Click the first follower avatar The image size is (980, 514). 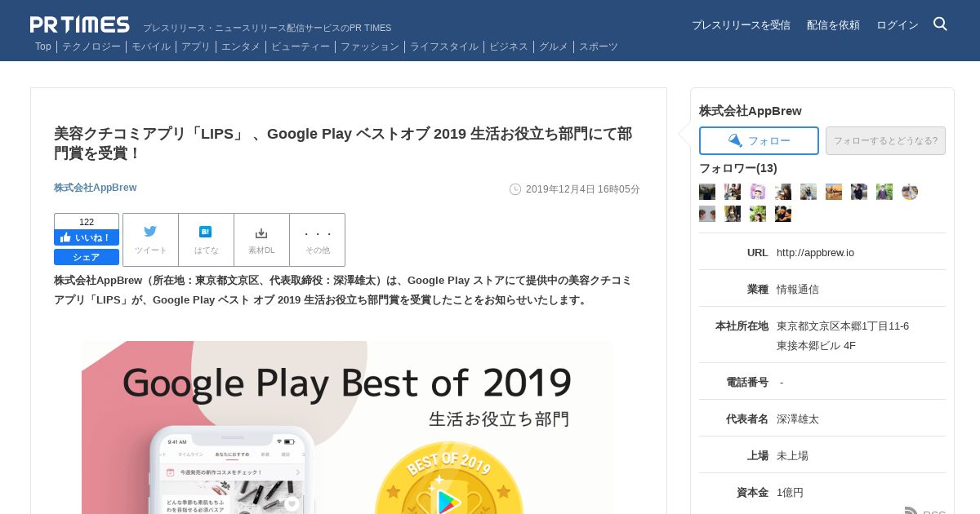pyautogui.click(x=707, y=192)
